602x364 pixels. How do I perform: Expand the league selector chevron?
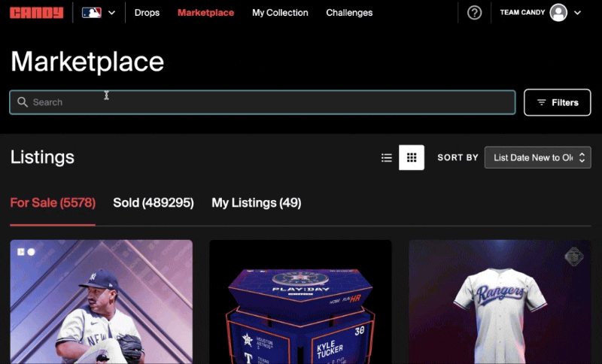tap(111, 13)
